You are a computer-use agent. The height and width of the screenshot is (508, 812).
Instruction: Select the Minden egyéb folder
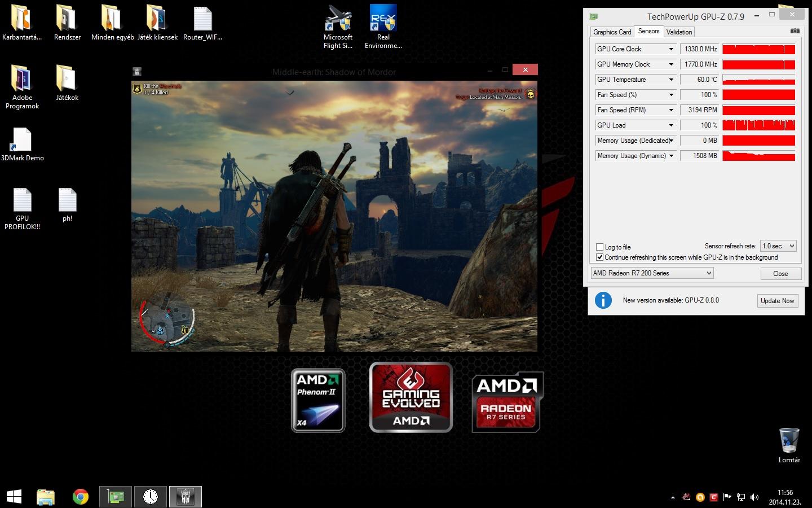pos(112,23)
